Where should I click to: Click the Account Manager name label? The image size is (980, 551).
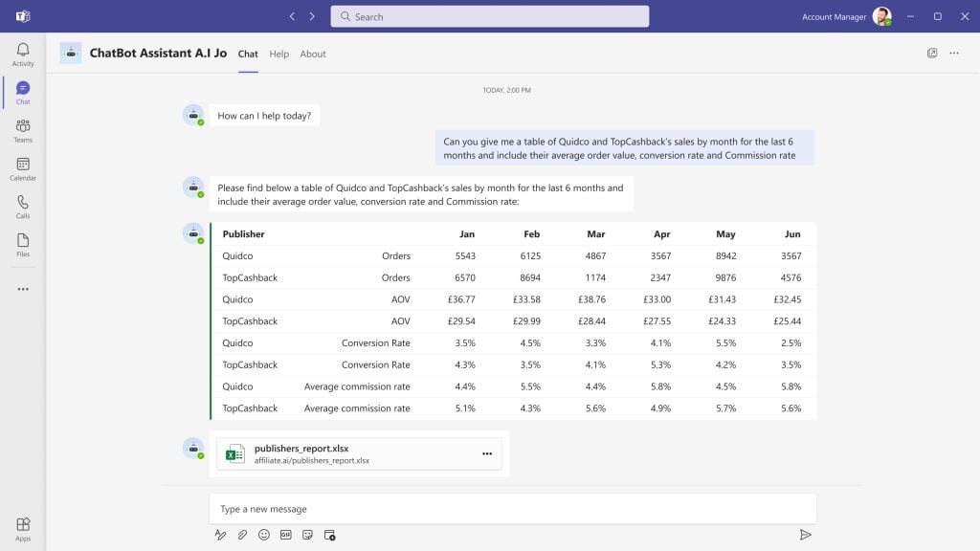click(x=834, y=17)
